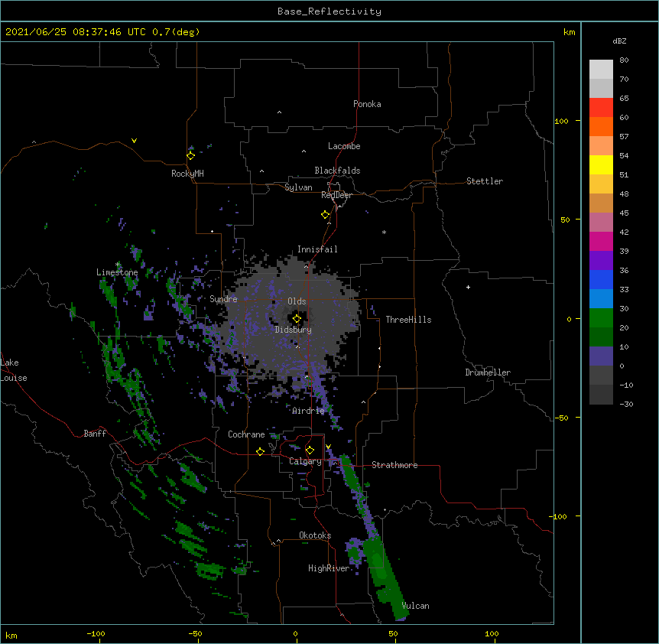Click the yellow v marker northwest of RockyMH

134,141
